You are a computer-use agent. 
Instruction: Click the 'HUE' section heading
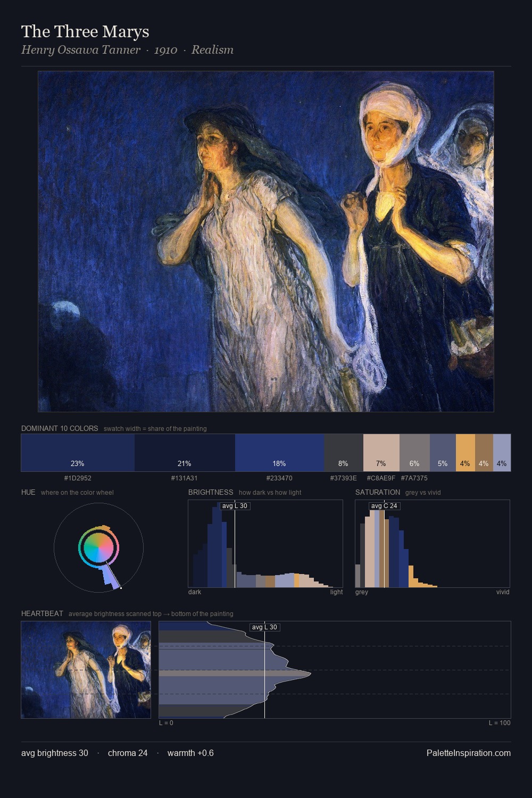28,493
